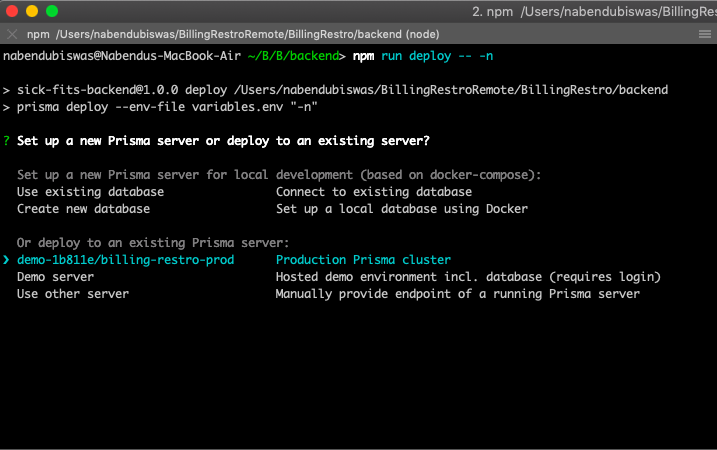Click 'Production Prisma cluster' description text
The height and width of the screenshot is (450, 717).
[363, 260]
